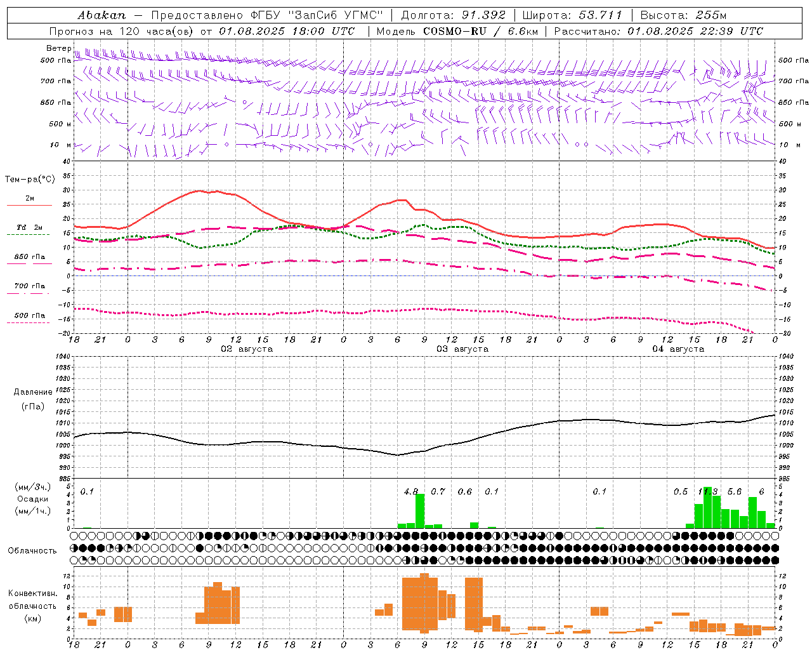
Task: Click the 'Рассчитано: 01.08.2025 22:39 UTC' timestamp
Action: pos(658,31)
